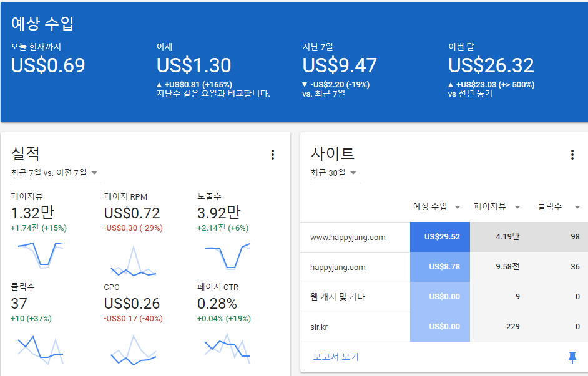Click the 오늘 현재까지 US$0.69 earnings figure
Screen dimensions: 588x376
pos(48,65)
